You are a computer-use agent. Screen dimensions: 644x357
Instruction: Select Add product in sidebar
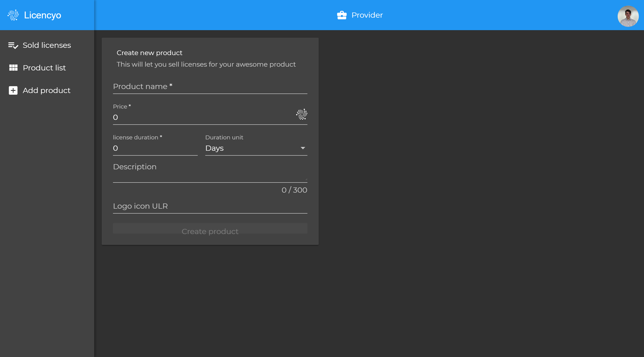(x=47, y=90)
